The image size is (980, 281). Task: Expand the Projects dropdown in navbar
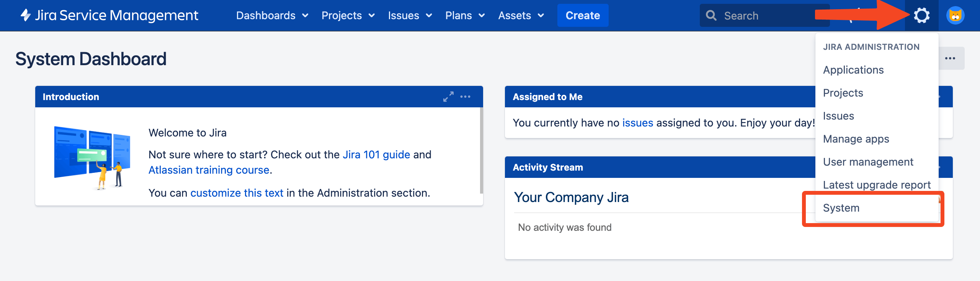point(348,15)
